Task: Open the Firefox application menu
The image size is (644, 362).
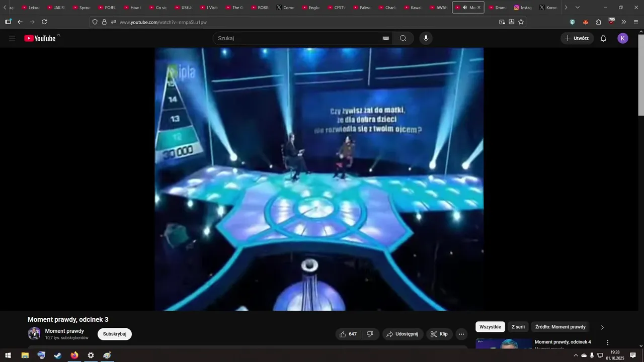Action: tap(636, 22)
